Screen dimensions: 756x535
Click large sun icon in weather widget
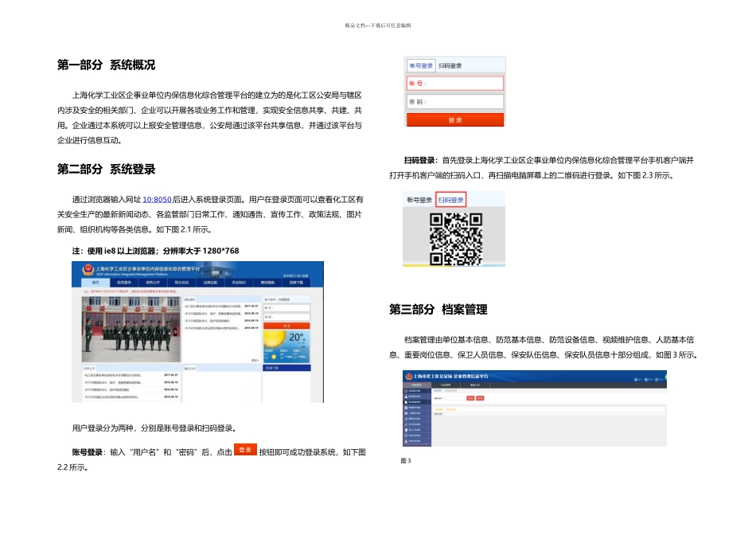[275, 338]
